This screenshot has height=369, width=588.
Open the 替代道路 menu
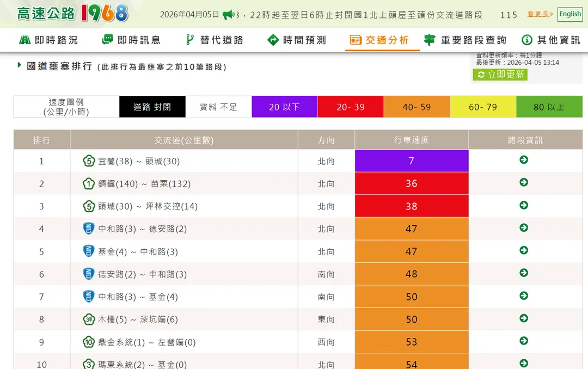pos(214,40)
